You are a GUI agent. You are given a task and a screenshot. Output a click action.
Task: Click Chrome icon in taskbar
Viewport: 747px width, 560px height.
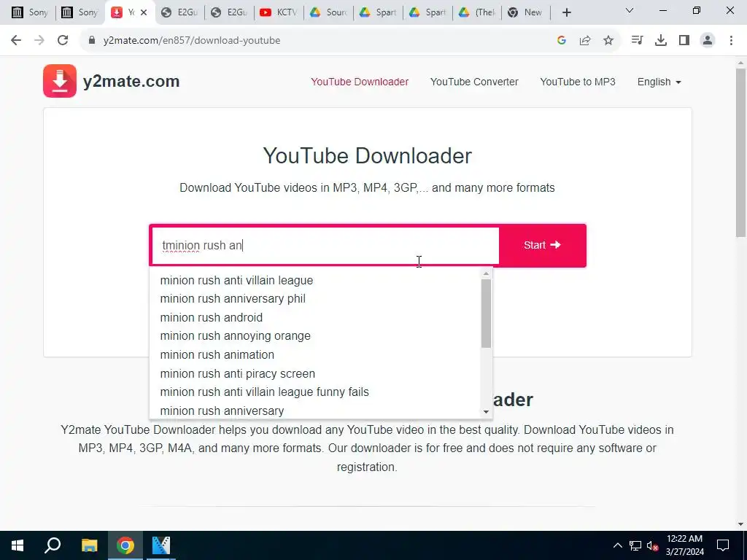(125, 545)
